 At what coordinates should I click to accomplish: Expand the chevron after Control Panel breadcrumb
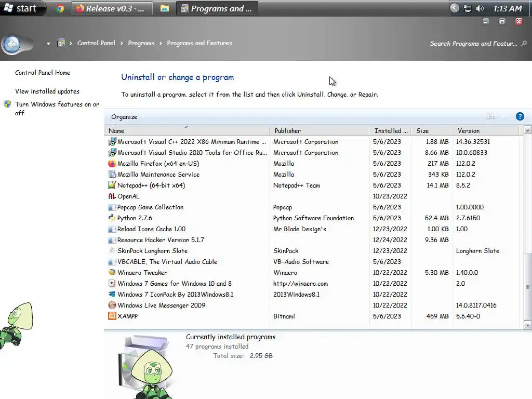pyautogui.click(x=122, y=44)
